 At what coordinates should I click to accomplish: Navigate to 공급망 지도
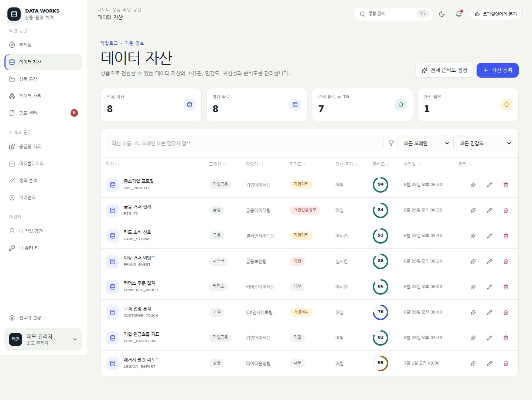click(x=43, y=146)
